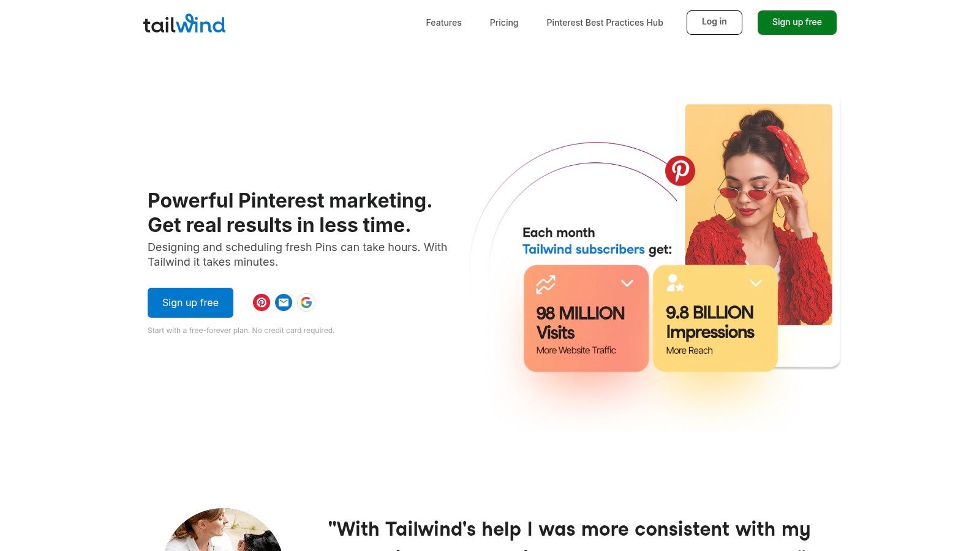Click the red Pinterest badge on the hero image
980x551 pixels.
[680, 171]
